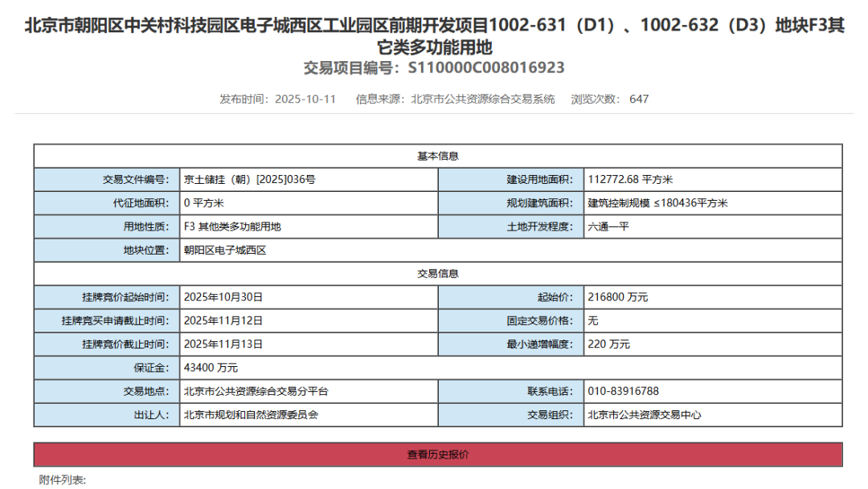Click the 出让人 label cell
868x489 pixels.
click(x=107, y=414)
